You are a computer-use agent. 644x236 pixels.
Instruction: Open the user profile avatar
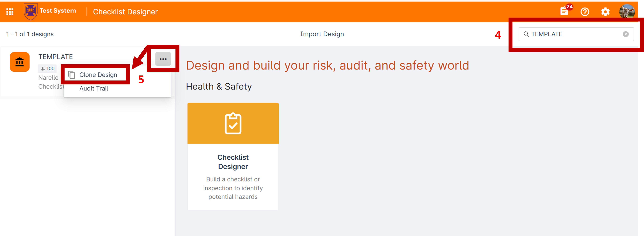pos(626,11)
